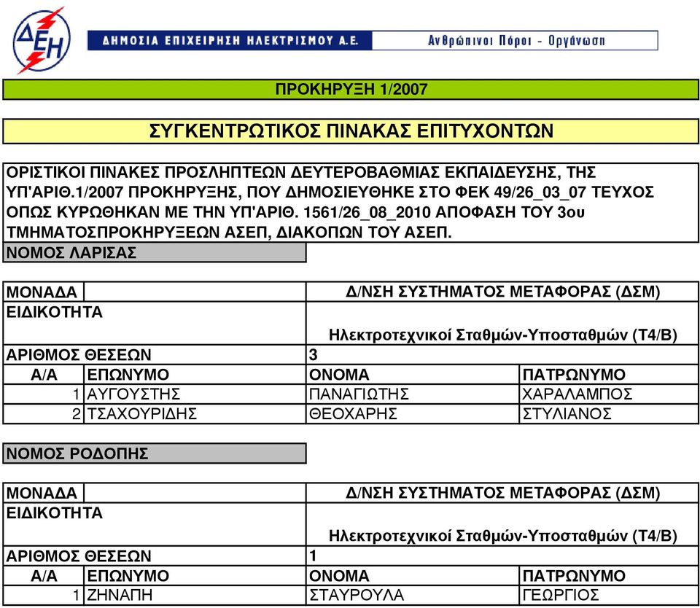Select the surname ΑΥΓΟΥΣΤΗΣ cell

(x=195, y=394)
